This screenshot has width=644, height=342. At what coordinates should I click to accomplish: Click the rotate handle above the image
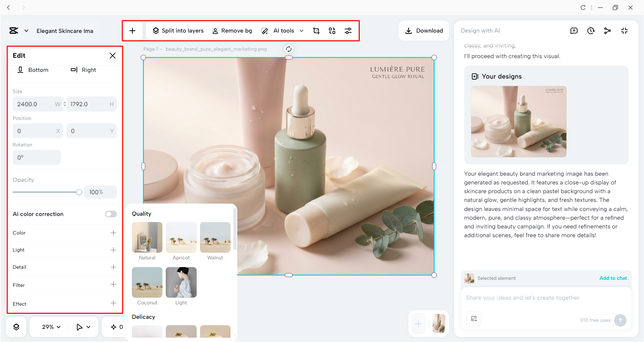pyautogui.click(x=289, y=49)
